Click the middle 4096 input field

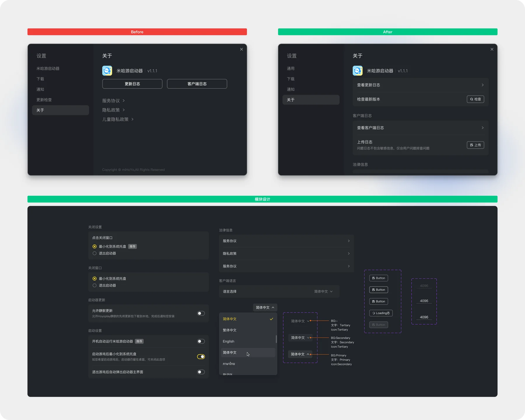424,301
